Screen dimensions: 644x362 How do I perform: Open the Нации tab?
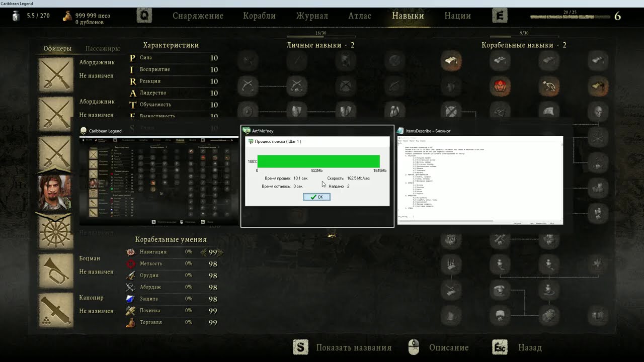coord(457,16)
